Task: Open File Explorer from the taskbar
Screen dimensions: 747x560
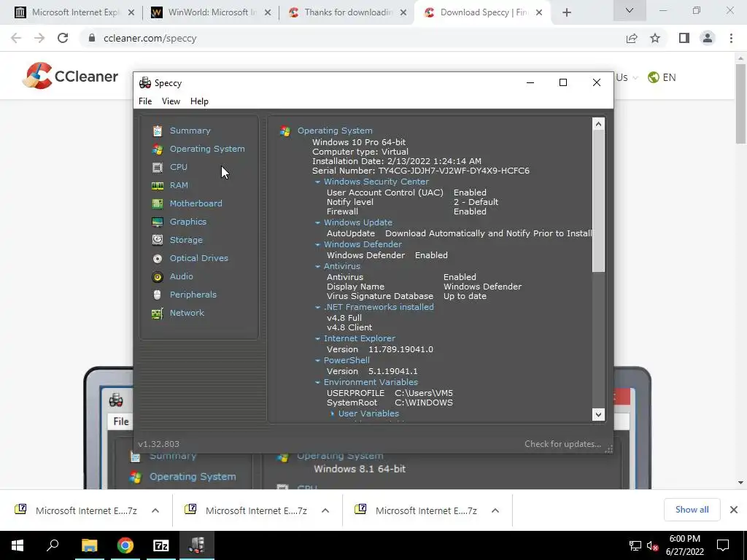Action: [x=89, y=545]
